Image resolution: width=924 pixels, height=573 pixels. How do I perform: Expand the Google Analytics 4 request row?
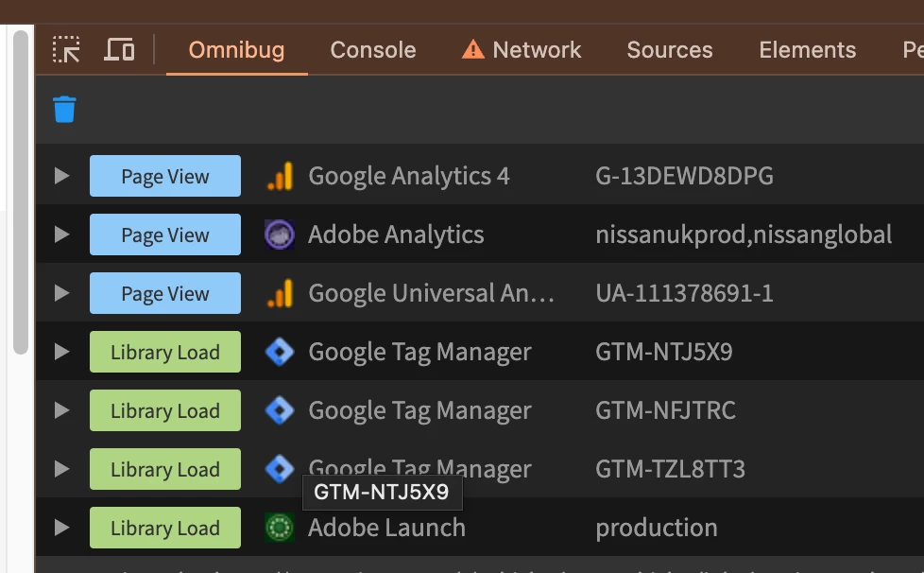click(x=61, y=176)
